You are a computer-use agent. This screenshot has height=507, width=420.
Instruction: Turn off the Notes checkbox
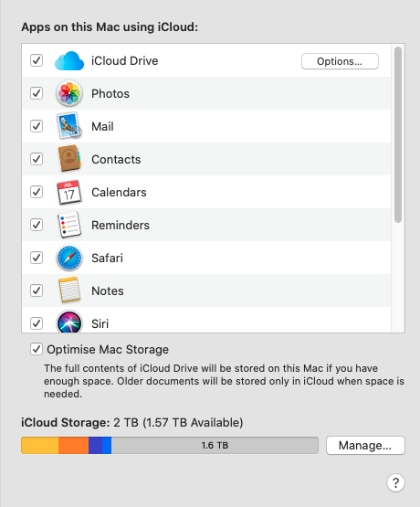(37, 290)
